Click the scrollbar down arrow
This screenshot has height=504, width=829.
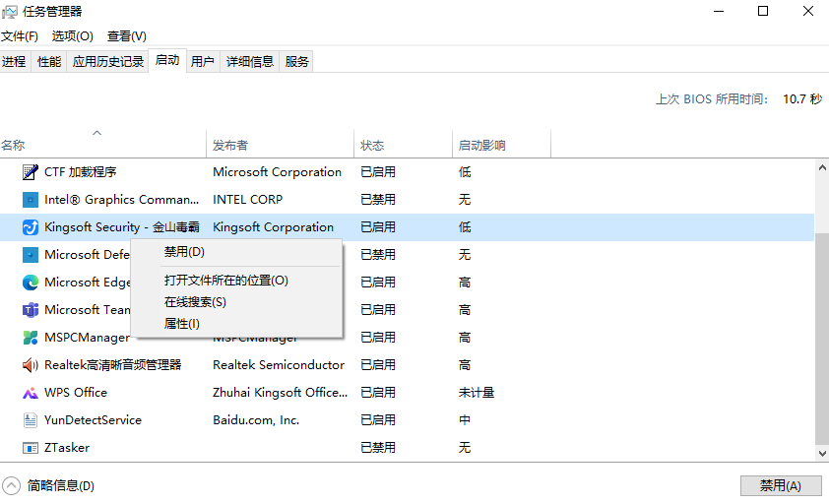coord(822,453)
